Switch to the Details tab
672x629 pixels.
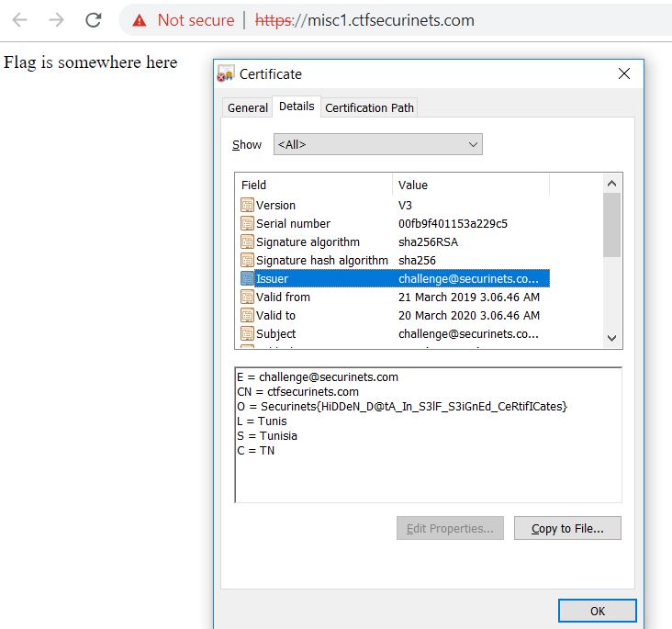point(297,107)
